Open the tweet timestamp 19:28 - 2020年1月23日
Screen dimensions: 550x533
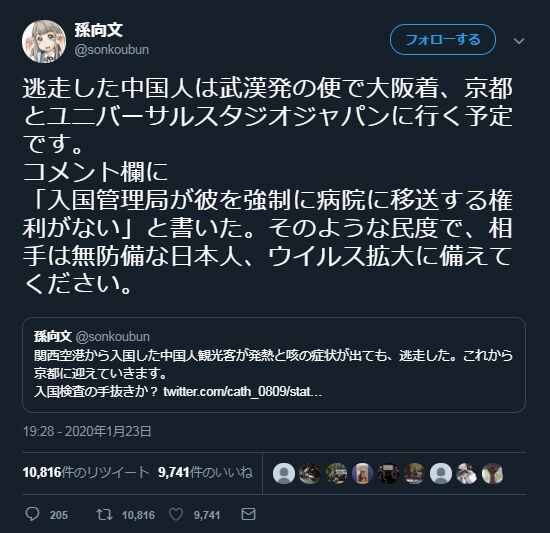pos(87,431)
